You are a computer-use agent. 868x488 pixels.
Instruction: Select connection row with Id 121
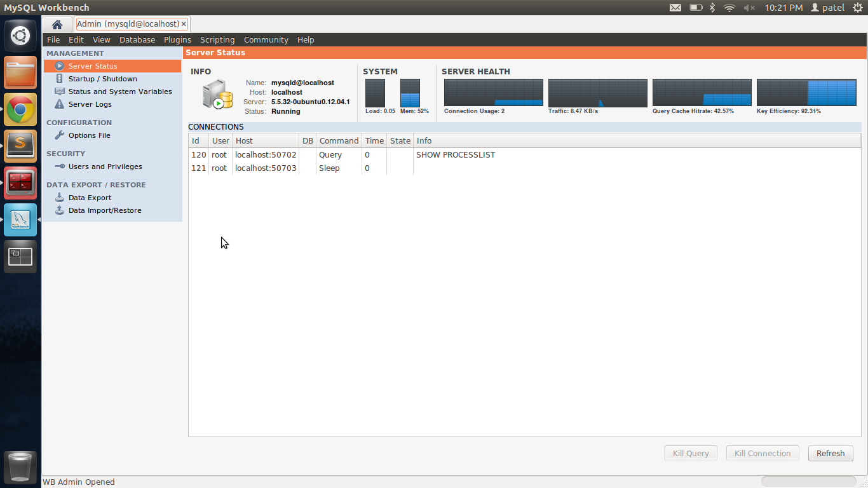point(525,168)
